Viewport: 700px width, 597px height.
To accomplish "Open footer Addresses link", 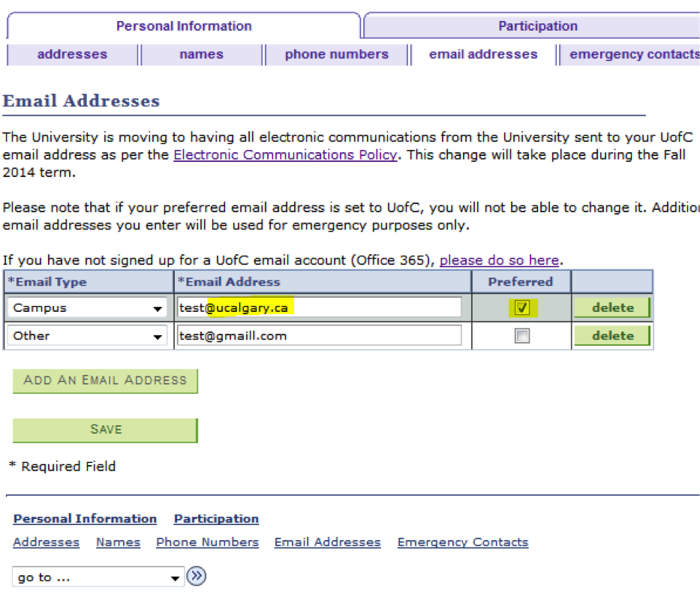I will coord(46,542).
